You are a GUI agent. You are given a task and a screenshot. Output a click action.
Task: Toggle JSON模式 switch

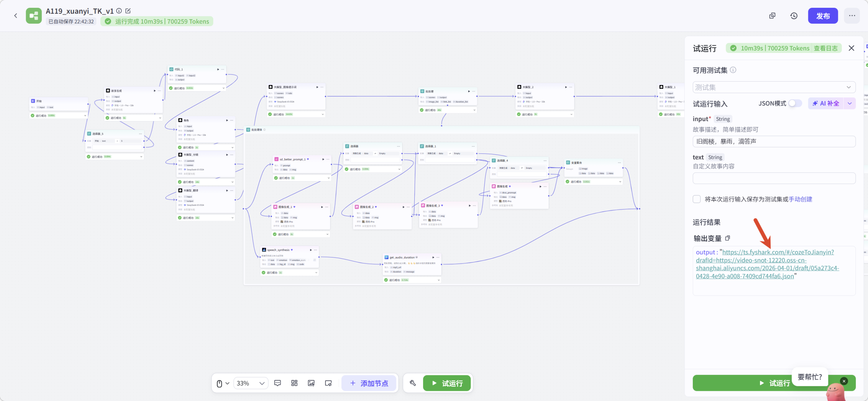795,103
